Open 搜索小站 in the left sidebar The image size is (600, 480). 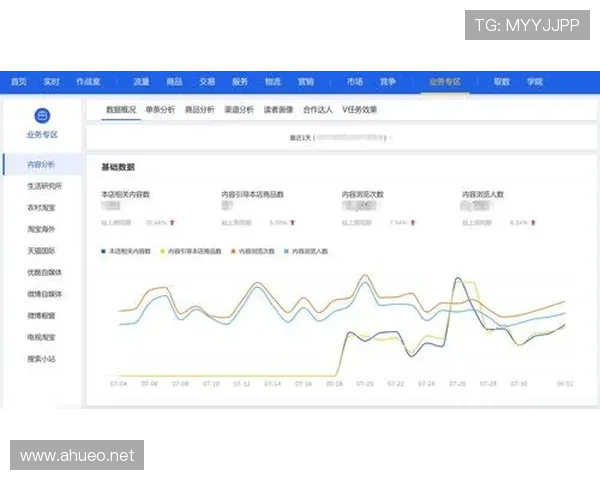pyautogui.click(x=41, y=359)
